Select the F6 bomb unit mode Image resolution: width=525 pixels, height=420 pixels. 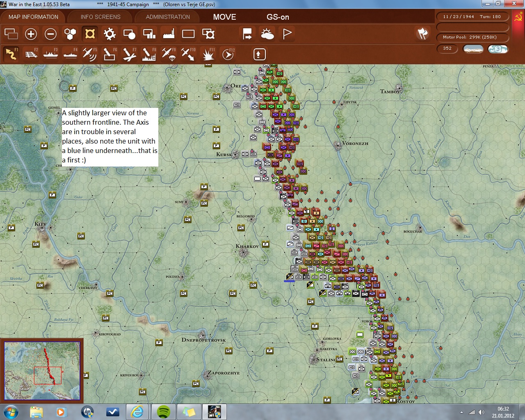click(110, 54)
